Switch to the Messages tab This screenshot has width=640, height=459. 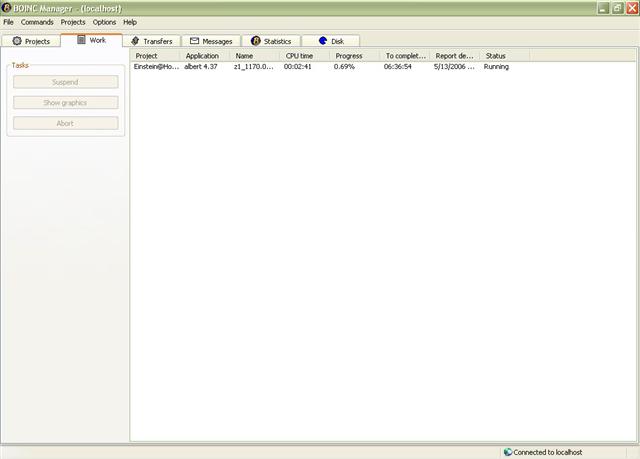pos(211,41)
